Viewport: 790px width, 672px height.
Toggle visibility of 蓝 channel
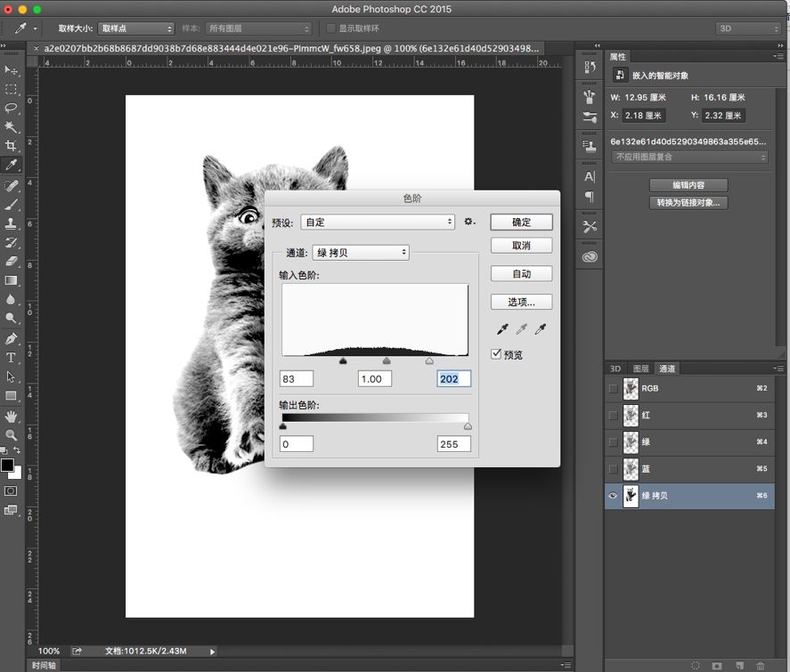tap(613, 469)
